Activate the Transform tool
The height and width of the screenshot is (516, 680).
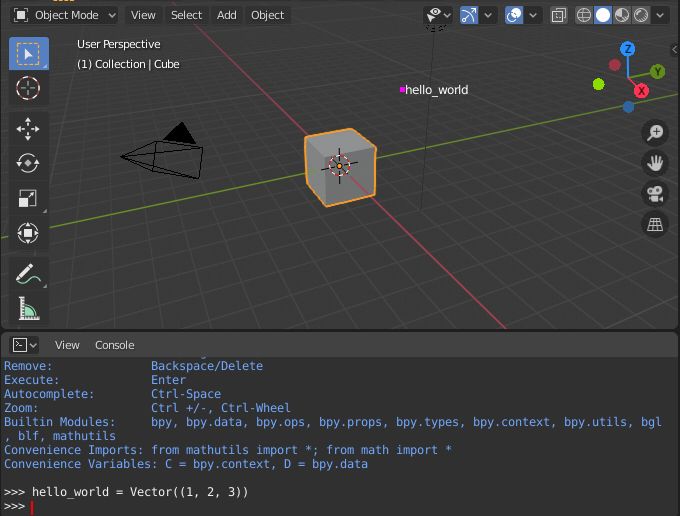pos(28,233)
